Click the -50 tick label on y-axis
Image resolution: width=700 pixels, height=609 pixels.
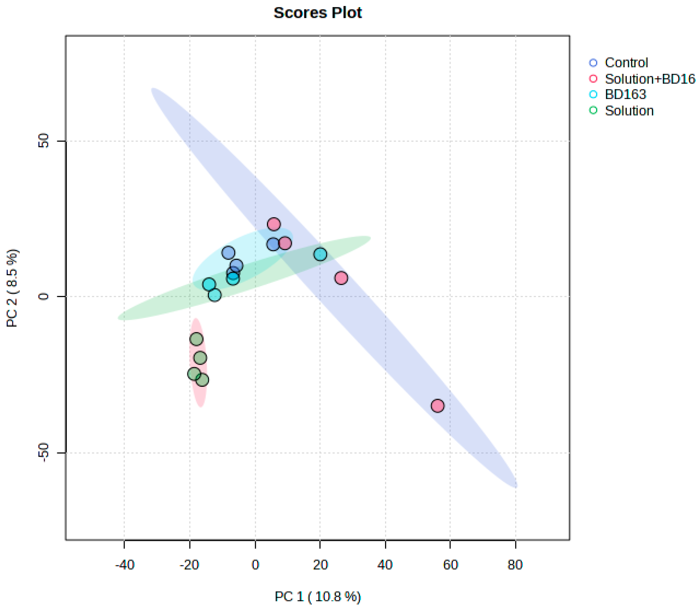pos(43,453)
